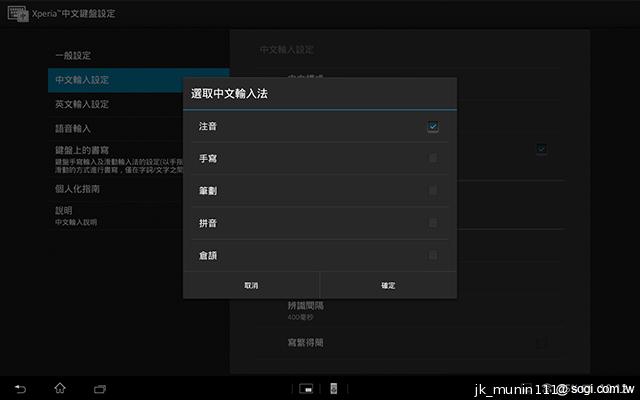Click the 取消 button
The image size is (640, 400).
tap(251, 285)
